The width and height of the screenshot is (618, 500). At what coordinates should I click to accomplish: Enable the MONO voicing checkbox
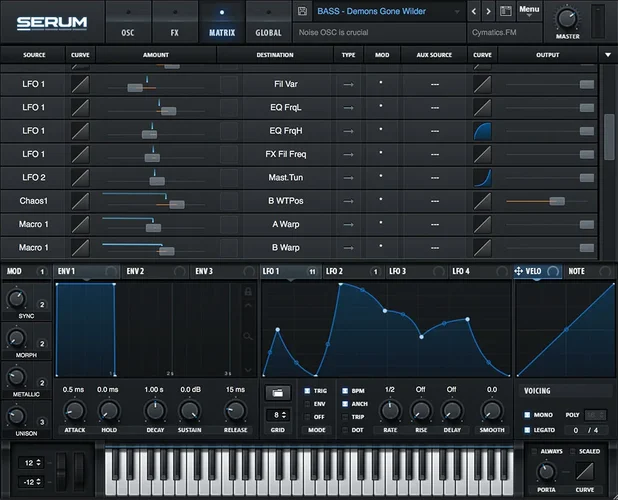tap(527, 414)
